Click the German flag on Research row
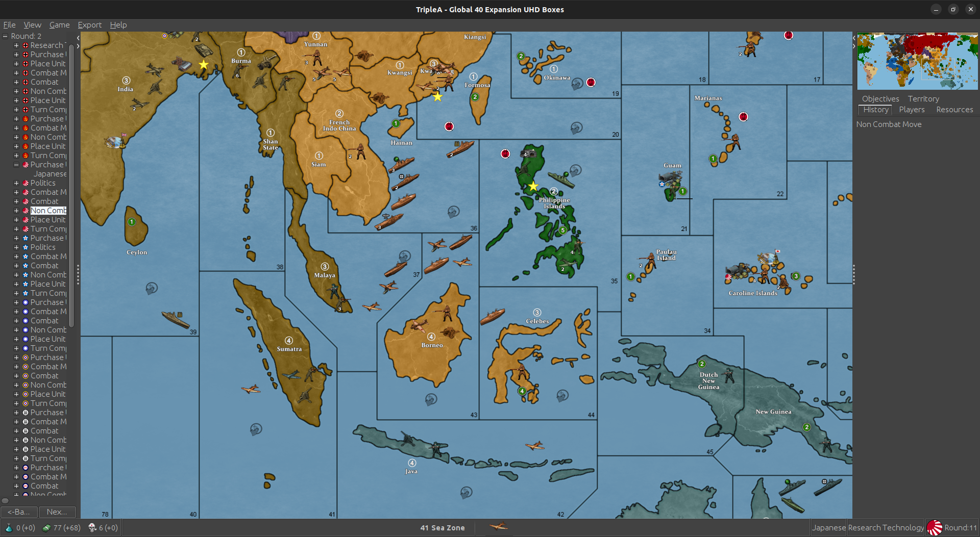The image size is (980, 537). 26,45
